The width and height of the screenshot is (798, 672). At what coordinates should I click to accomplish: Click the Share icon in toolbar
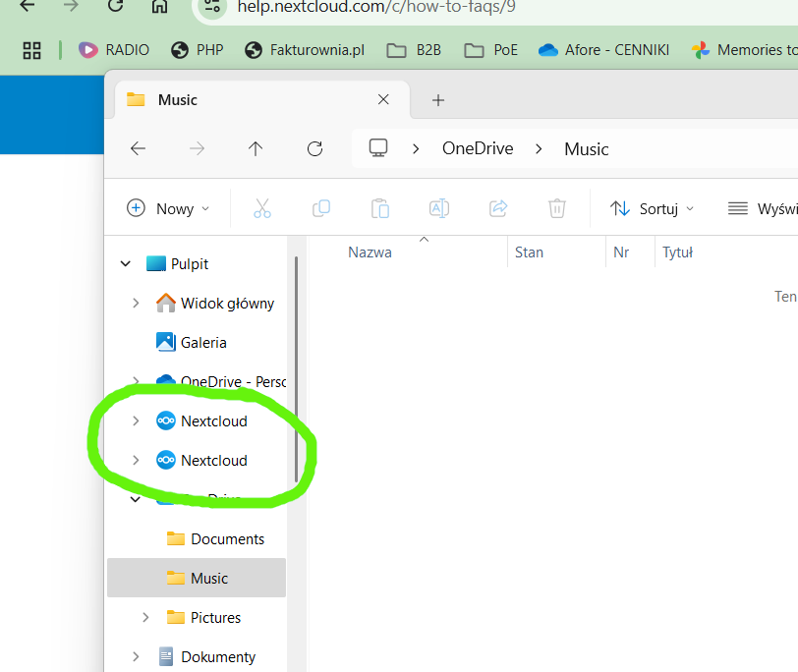pos(497,208)
